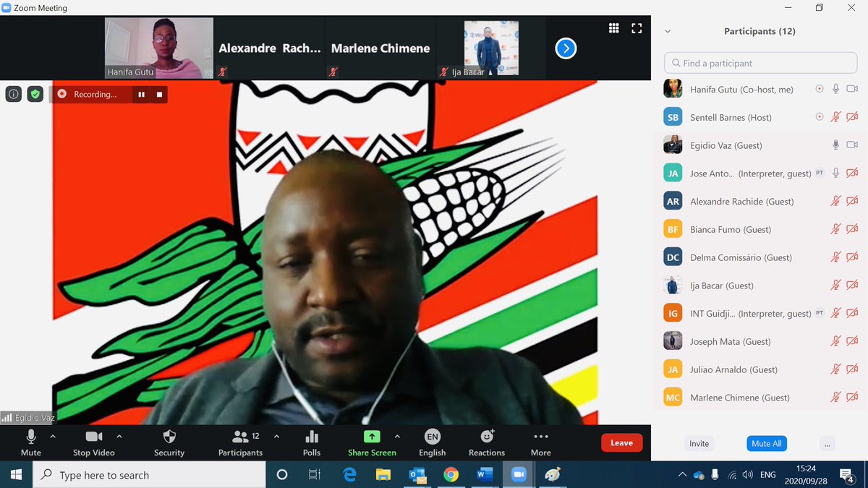The height and width of the screenshot is (488, 868).
Task: Open Google Chrome from taskbar
Action: tap(451, 475)
